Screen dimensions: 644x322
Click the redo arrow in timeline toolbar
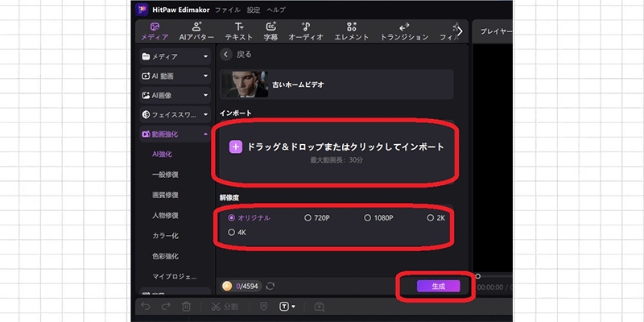click(166, 307)
